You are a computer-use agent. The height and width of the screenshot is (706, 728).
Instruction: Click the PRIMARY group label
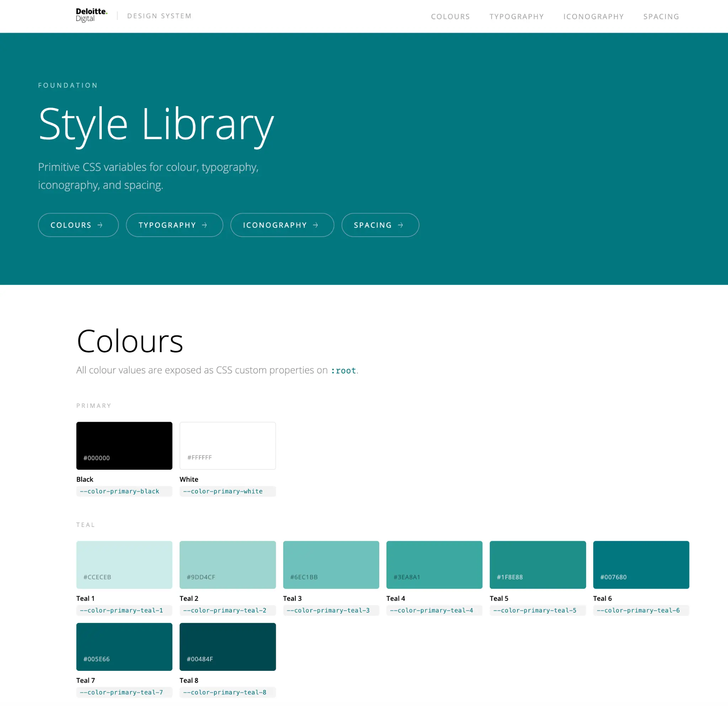click(94, 406)
